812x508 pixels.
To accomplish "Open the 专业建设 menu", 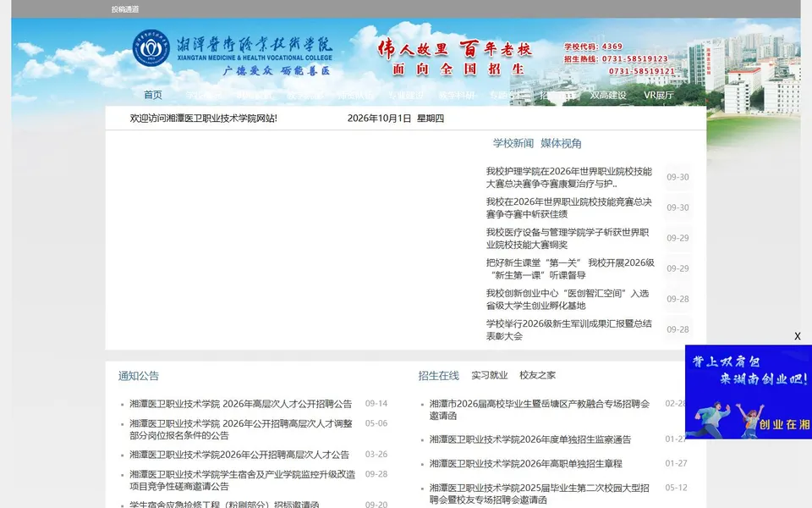I will click(x=406, y=96).
